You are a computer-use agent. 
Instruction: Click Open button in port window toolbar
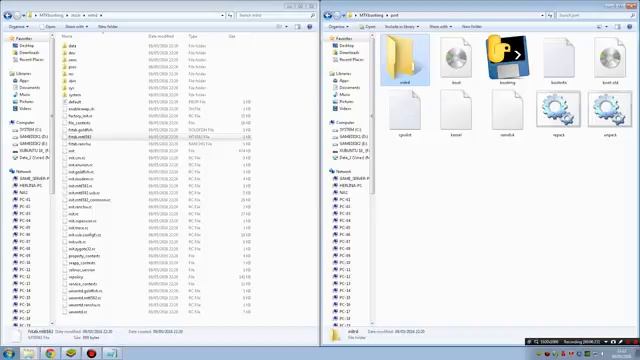tap(368, 27)
